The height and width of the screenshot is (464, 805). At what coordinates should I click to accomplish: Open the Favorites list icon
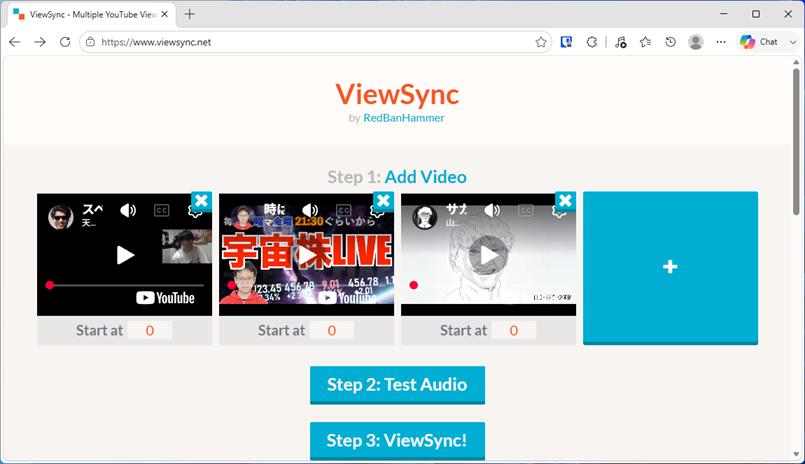pyautogui.click(x=645, y=42)
